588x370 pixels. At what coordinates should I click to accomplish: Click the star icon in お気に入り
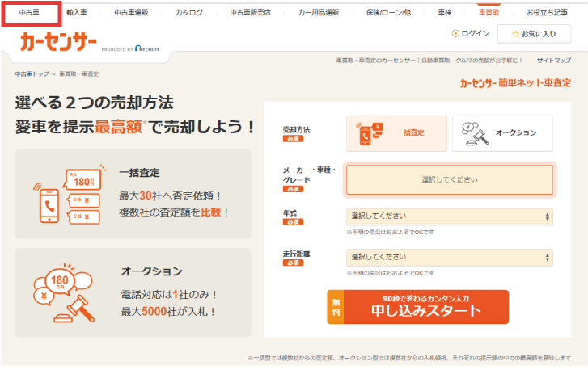click(516, 34)
